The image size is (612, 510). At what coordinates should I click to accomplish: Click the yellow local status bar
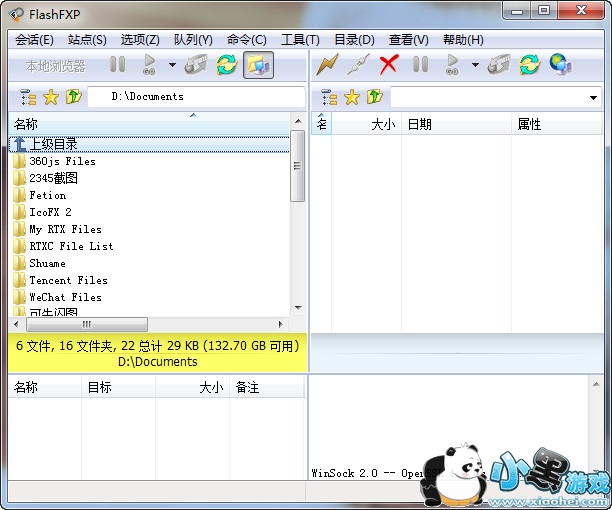(x=158, y=353)
